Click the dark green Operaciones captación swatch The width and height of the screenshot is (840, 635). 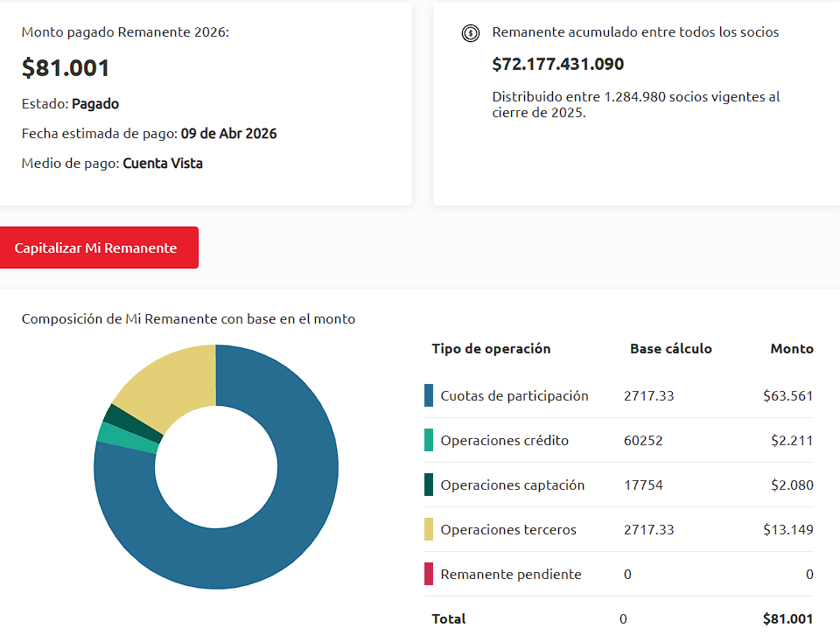[429, 485]
